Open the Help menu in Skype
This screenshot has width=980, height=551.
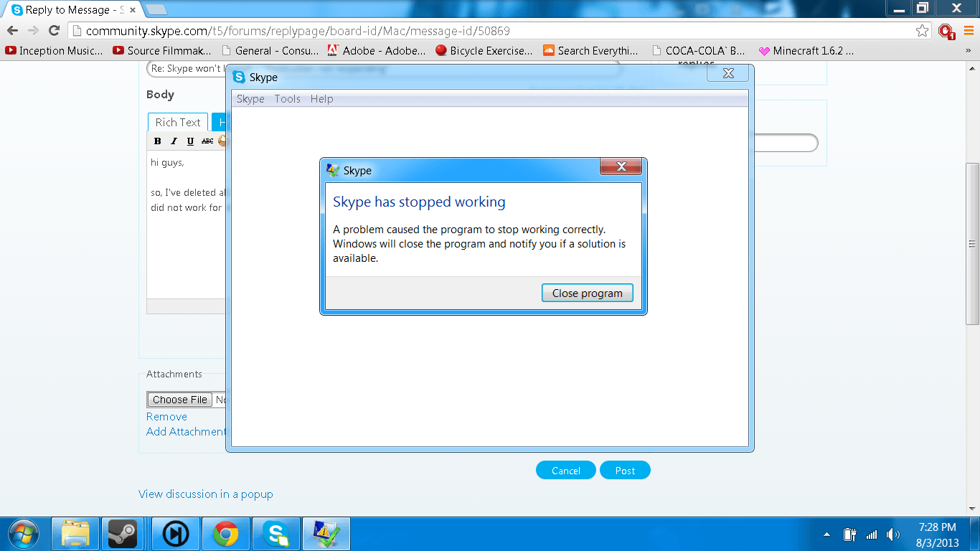point(321,99)
